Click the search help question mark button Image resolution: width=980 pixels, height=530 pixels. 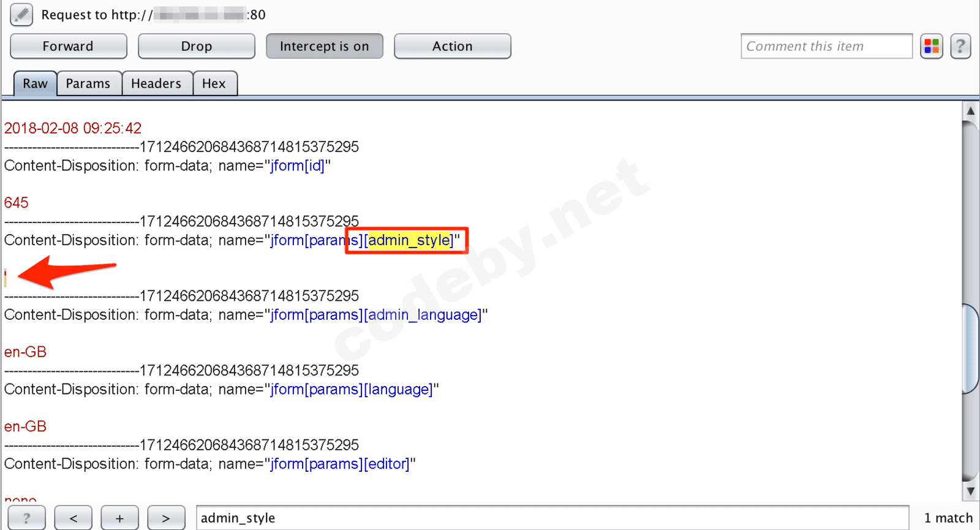pyautogui.click(x=26, y=518)
